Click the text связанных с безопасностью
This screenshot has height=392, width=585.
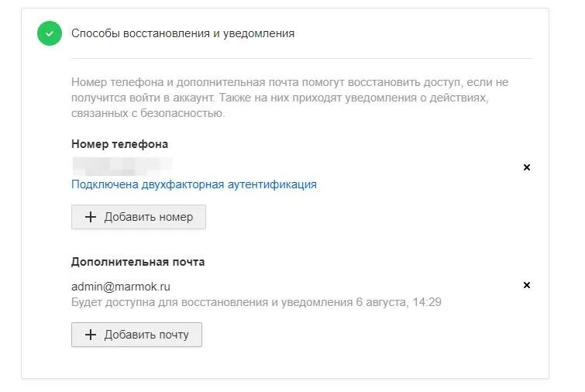click(x=148, y=113)
